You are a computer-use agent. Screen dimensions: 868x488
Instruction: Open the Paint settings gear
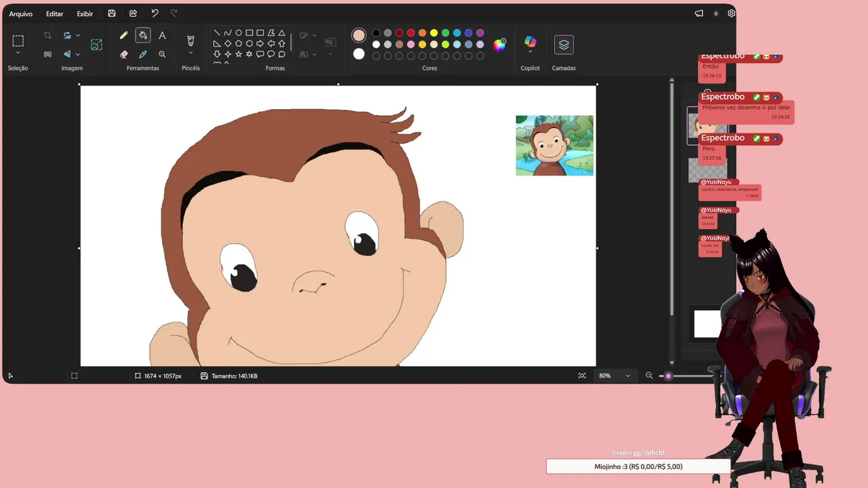point(732,14)
